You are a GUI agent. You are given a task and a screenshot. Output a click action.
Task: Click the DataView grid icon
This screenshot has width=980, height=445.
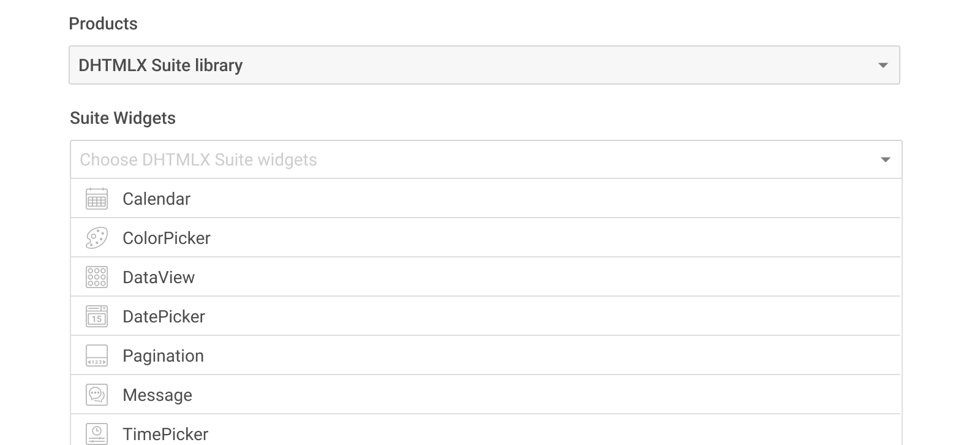tap(97, 277)
